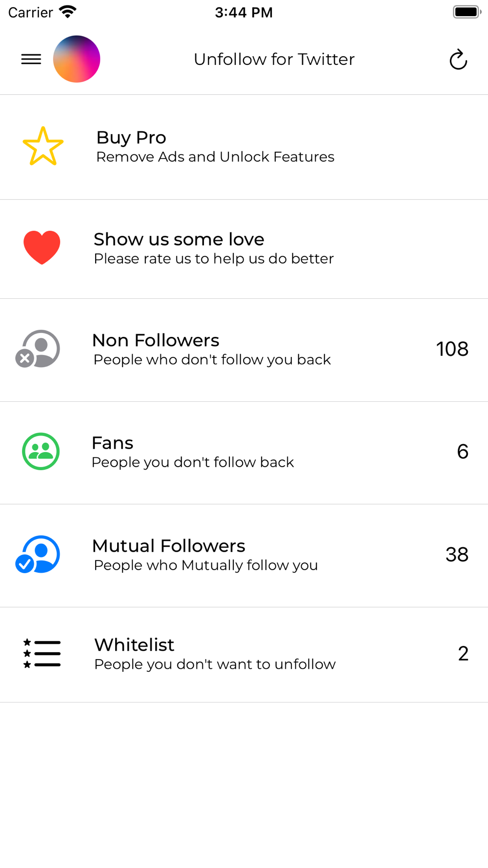Open the Fans list
The image size is (488, 868).
(x=113, y=443)
